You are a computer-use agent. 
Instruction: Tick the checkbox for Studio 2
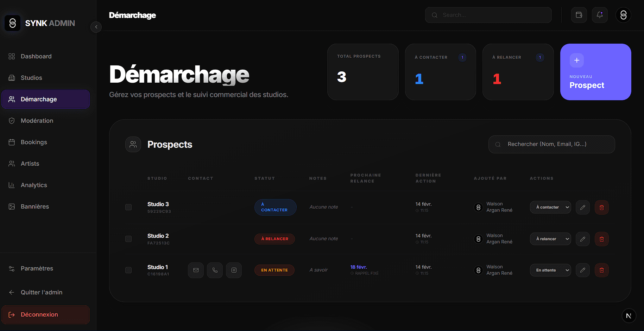coord(128,239)
